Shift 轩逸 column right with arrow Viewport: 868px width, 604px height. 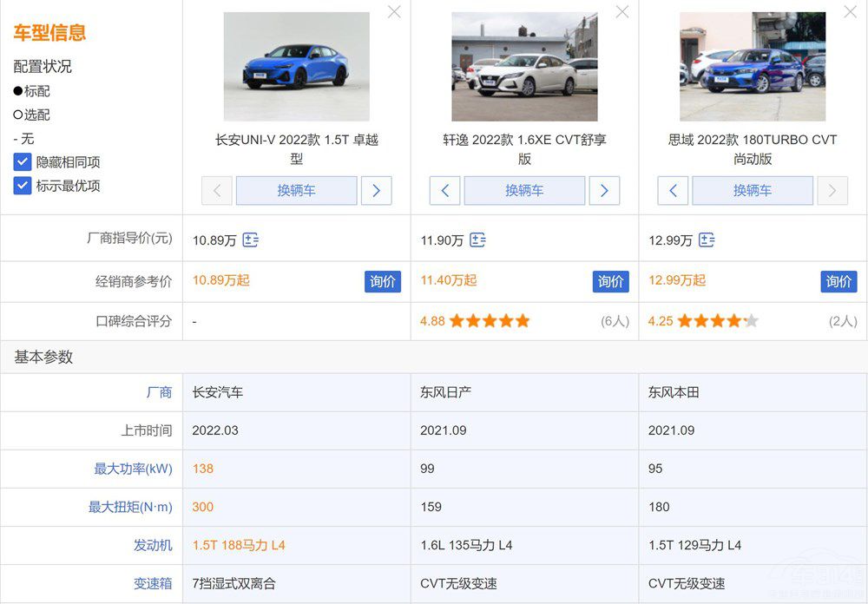point(604,191)
